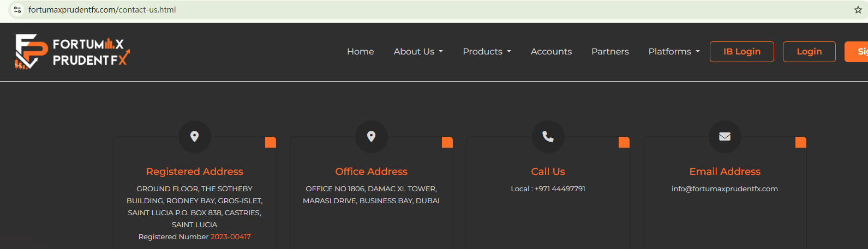Click the IB Login button

(742, 52)
